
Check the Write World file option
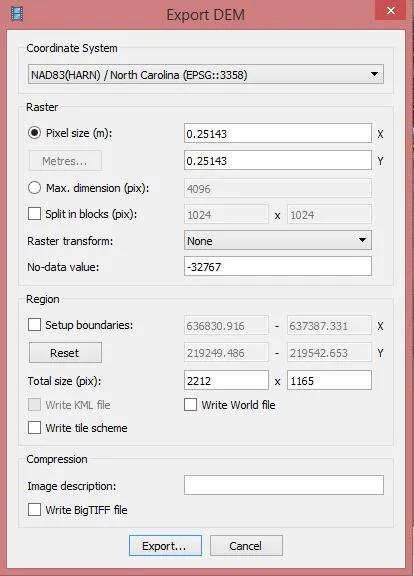click(190, 405)
